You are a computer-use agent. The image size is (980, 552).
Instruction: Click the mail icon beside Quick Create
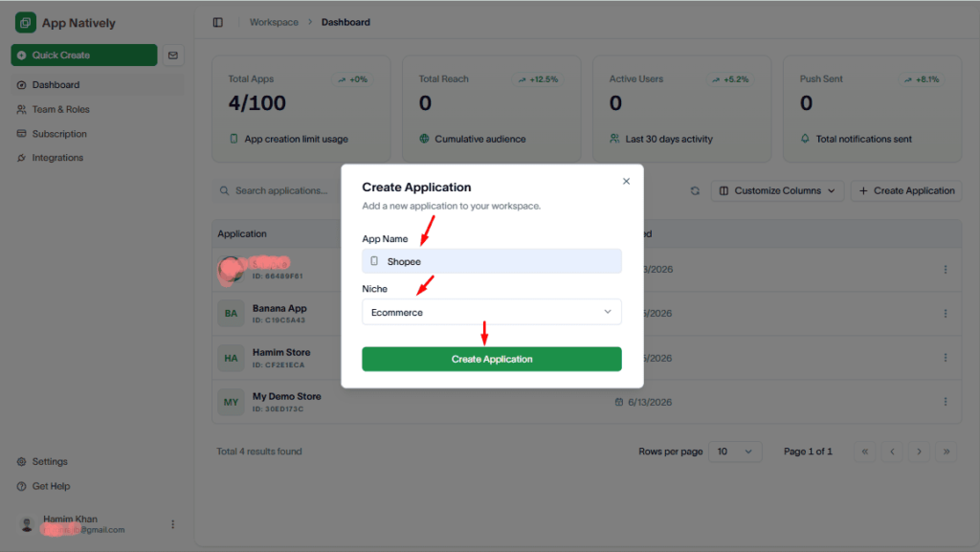click(173, 55)
